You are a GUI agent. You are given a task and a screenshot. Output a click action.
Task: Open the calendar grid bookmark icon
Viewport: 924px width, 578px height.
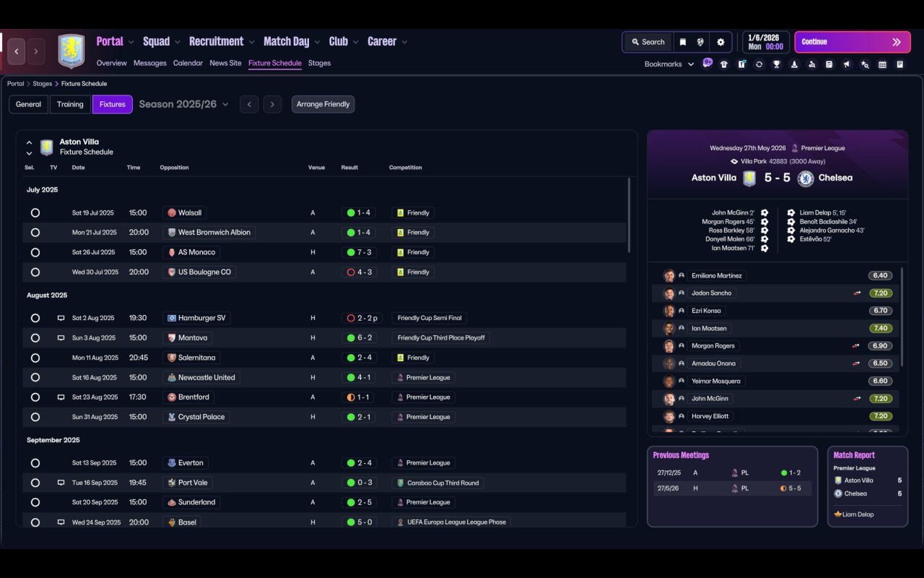[x=882, y=64]
